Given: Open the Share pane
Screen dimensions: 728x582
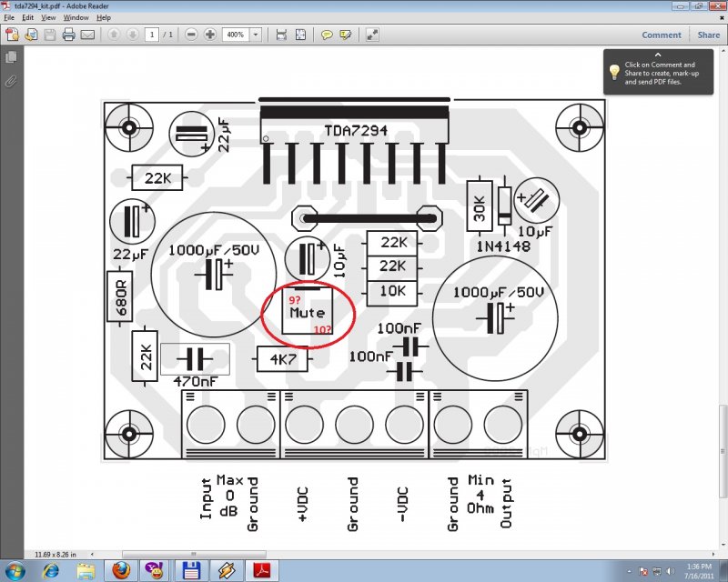Looking at the screenshot, I should [x=709, y=35].
